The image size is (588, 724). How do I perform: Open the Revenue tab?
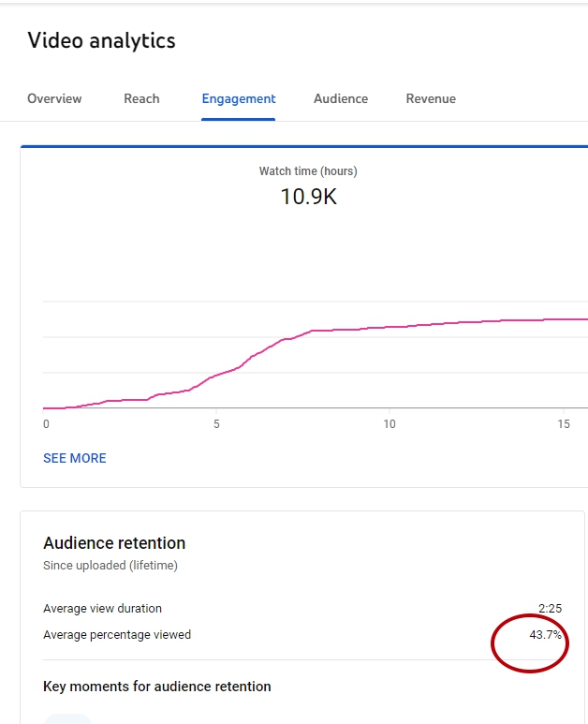coord(431,98)
